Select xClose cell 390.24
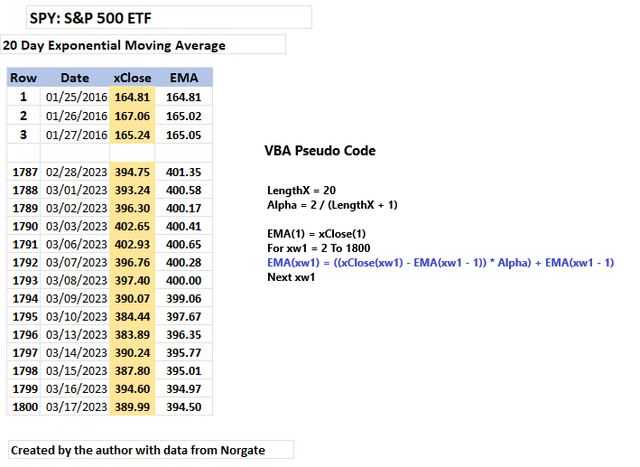Screen dimensions: 640x467 click(x=132, y=353)
